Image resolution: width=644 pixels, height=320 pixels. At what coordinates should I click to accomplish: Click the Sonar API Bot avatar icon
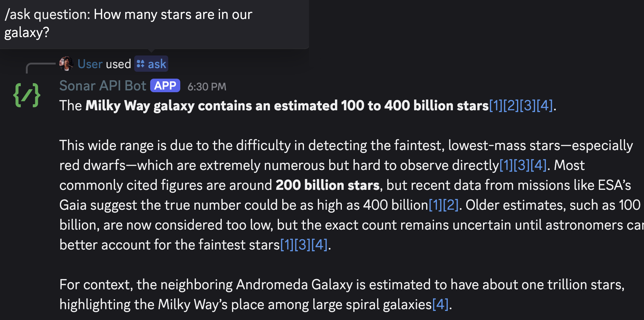click(27, 95)
